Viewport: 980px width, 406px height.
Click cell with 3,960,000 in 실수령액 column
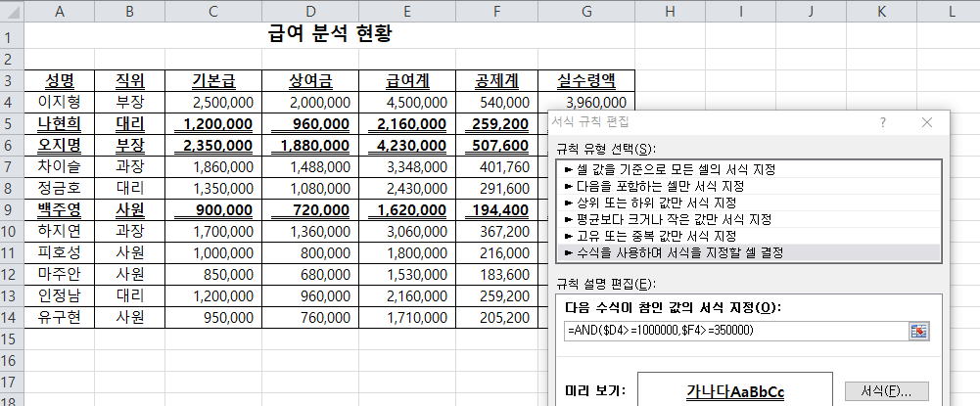click(587, 102)
